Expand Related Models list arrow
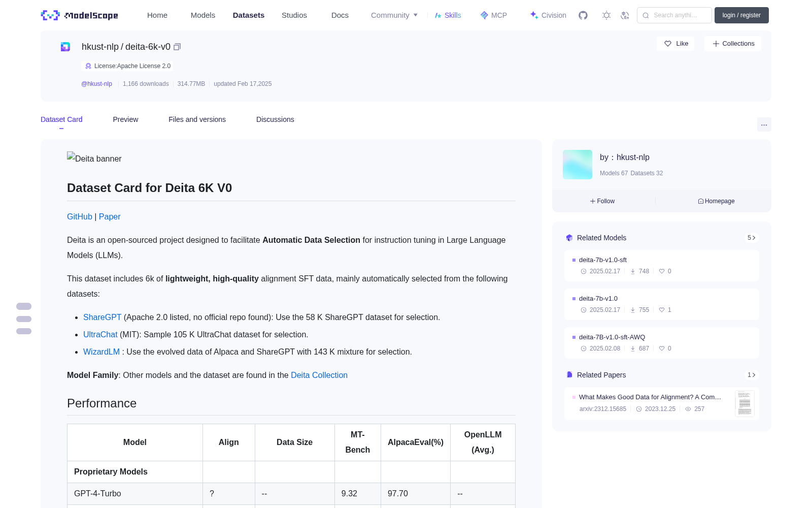This screenshot has width=812, height=508. coord(752,238)
